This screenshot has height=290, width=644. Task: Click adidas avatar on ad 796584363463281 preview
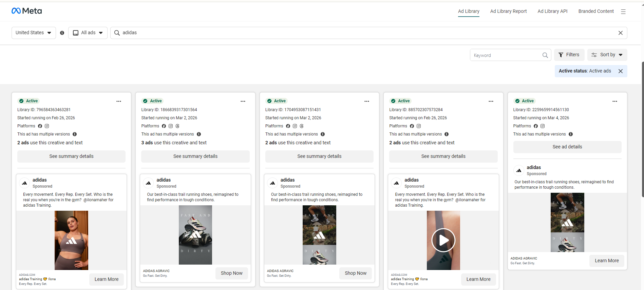(24, 183)
